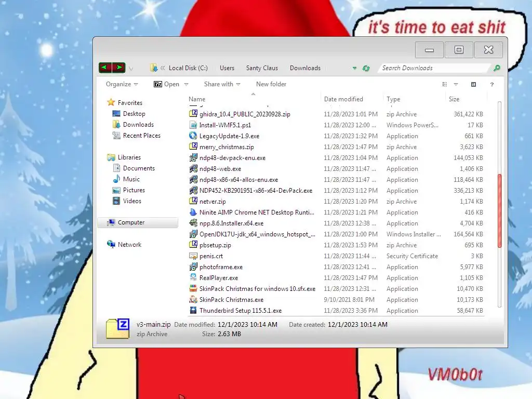Click Downloads breadcrumb in address bar

pos(305,68)
